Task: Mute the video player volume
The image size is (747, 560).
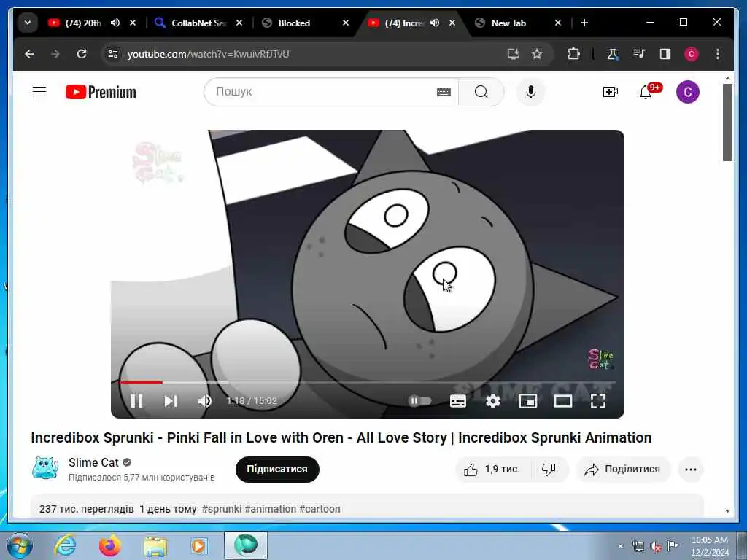Action: click(205, 401)
